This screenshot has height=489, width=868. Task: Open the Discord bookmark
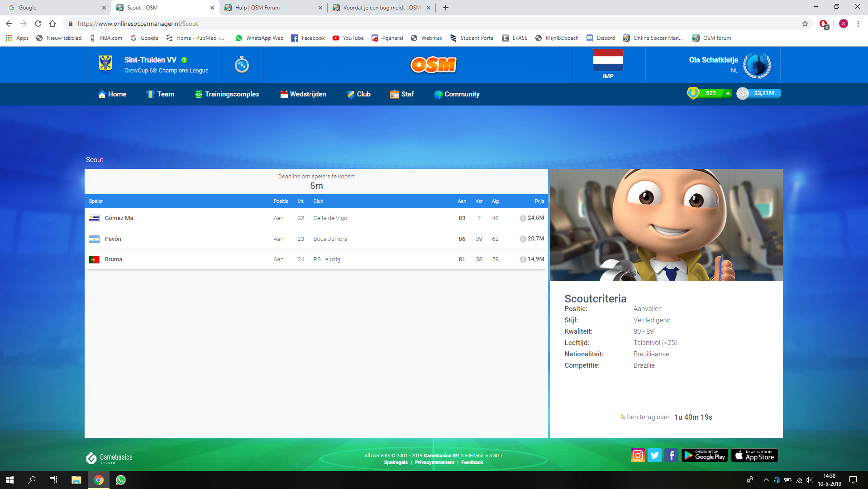coord(601,38)
